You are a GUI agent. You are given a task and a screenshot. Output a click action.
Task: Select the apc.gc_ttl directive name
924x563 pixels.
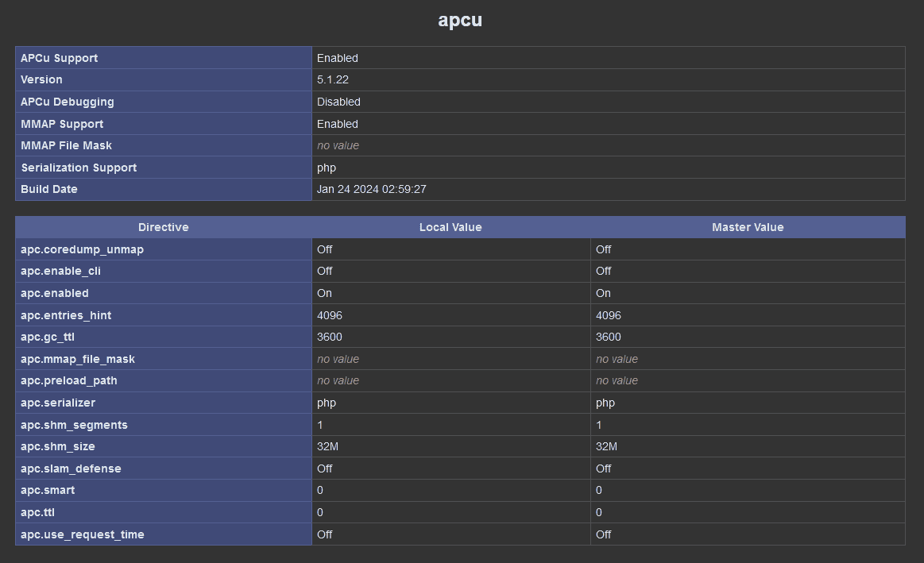(x=48, y=337)
